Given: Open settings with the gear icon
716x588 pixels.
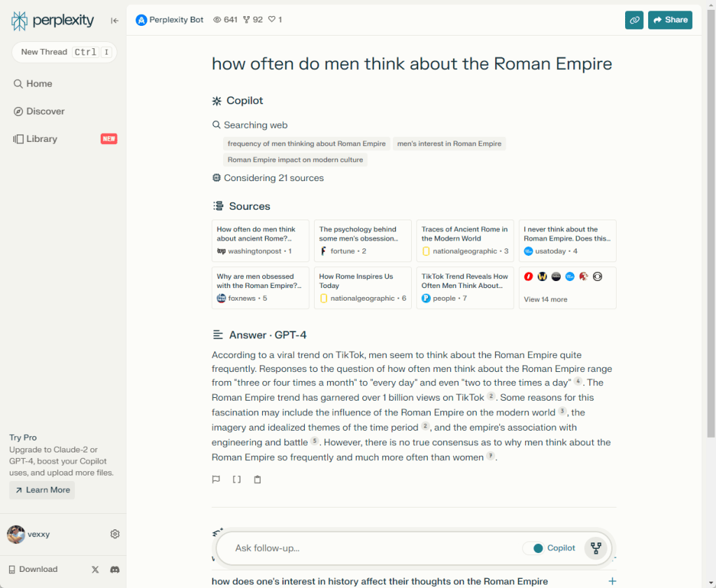Looking at the screenshot, I should (x=115, y=534).
